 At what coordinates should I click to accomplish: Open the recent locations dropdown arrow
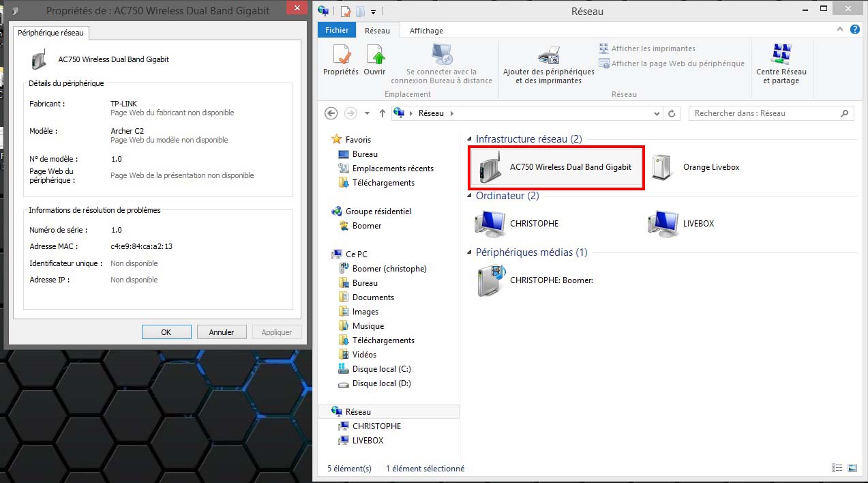pos(367,113)
